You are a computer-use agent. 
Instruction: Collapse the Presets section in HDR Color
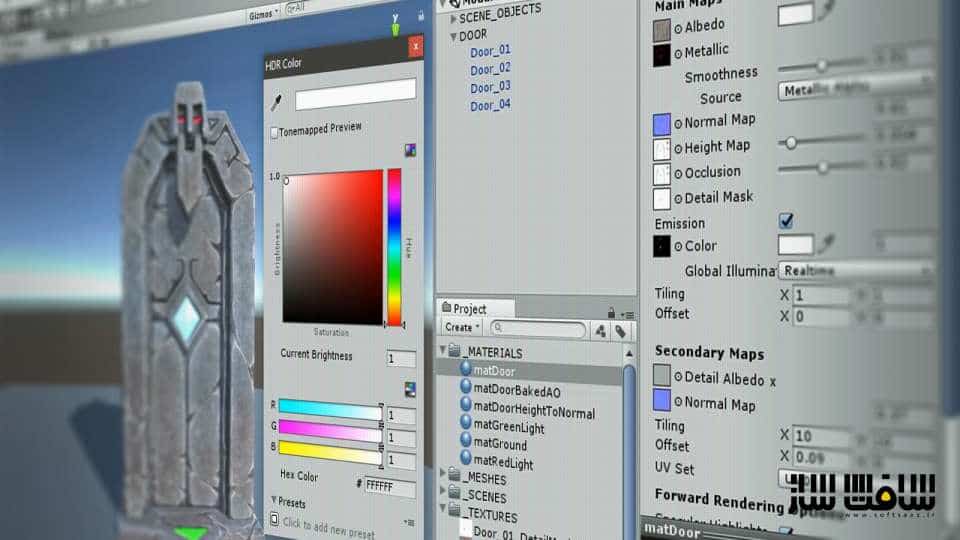(x=274, y=500)
